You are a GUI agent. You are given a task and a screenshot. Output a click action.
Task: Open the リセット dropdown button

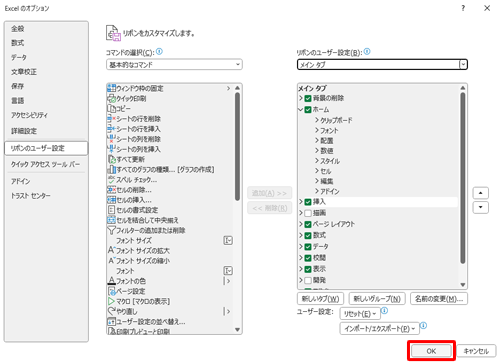360,314
